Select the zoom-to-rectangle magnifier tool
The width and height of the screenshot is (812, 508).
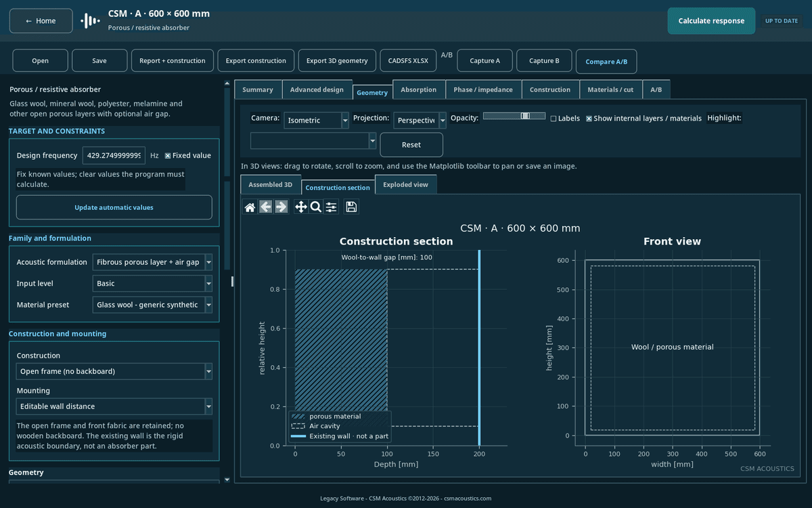pos(316,207)
